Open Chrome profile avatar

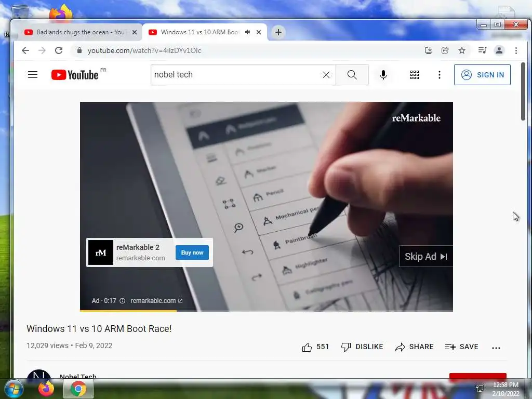(499, 50)
